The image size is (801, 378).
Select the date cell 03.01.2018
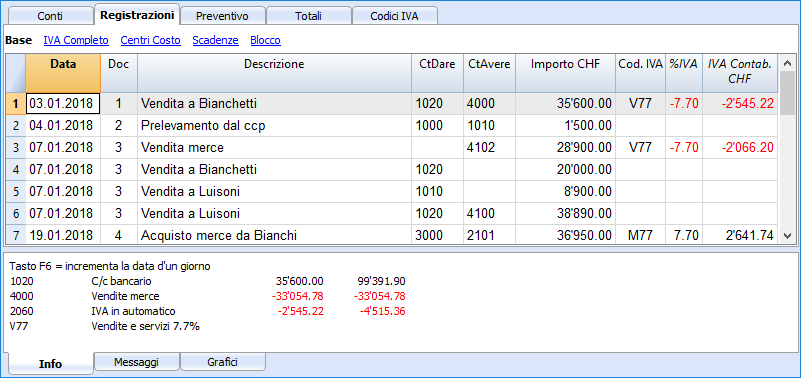click(x=63, y=104)
